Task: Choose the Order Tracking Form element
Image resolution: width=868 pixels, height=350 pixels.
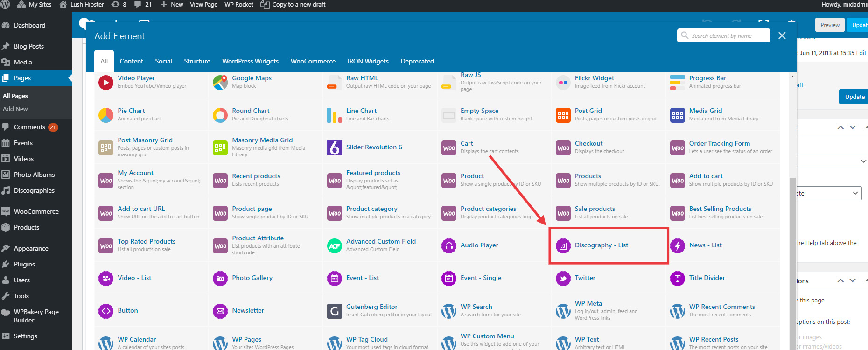Action: pos(723,147)
